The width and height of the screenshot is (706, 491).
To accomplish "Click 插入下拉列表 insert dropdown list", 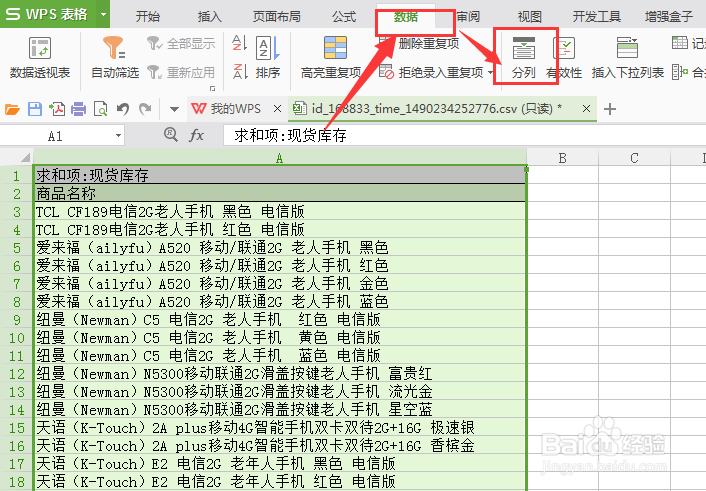I will click(x=628, y=58).
